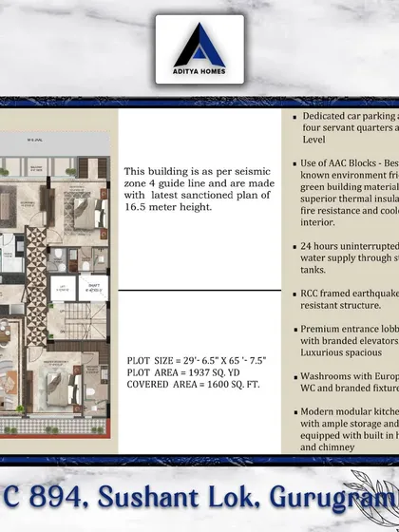399x532 pixels.
Task: Click the "Dedicated car parking" bullet point
Action: coord(346,127)
